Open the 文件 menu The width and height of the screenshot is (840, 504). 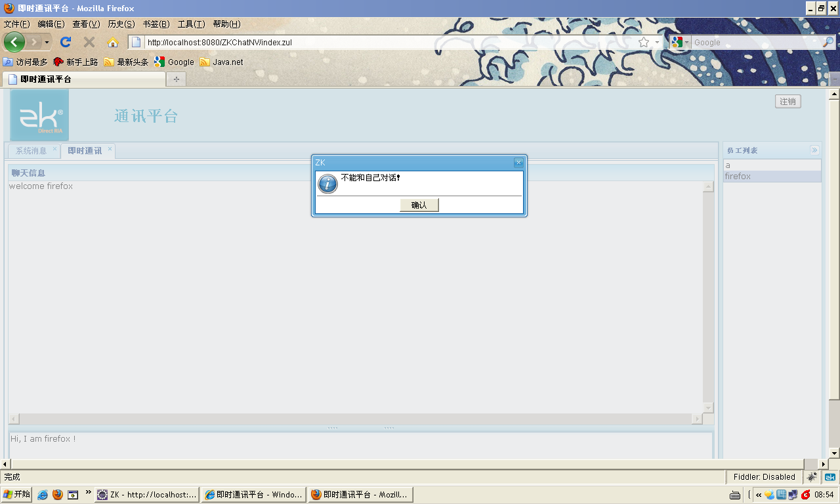coord(17,24)
